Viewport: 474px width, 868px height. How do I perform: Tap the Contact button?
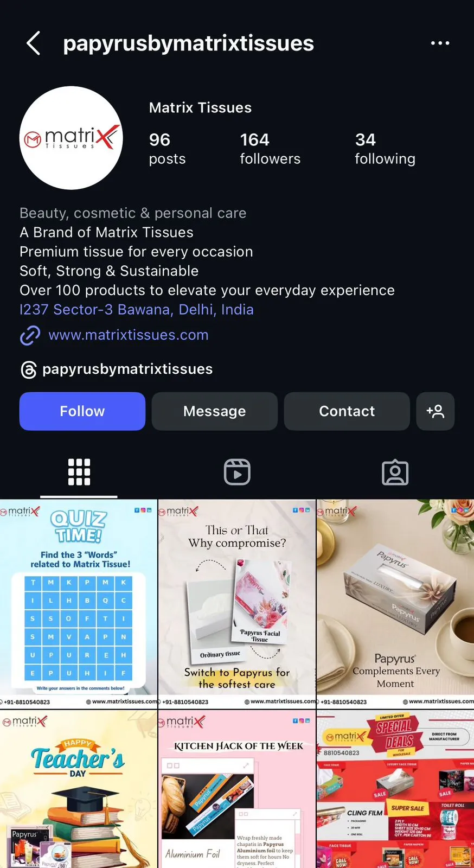tap(347, 411)
